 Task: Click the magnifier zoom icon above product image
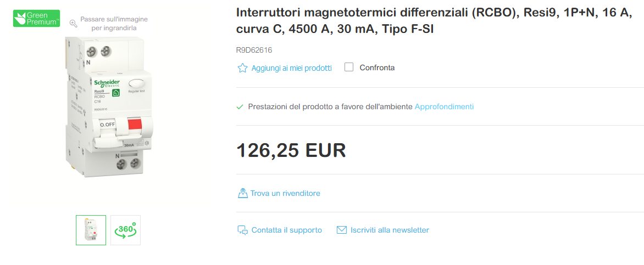(73, 23)
